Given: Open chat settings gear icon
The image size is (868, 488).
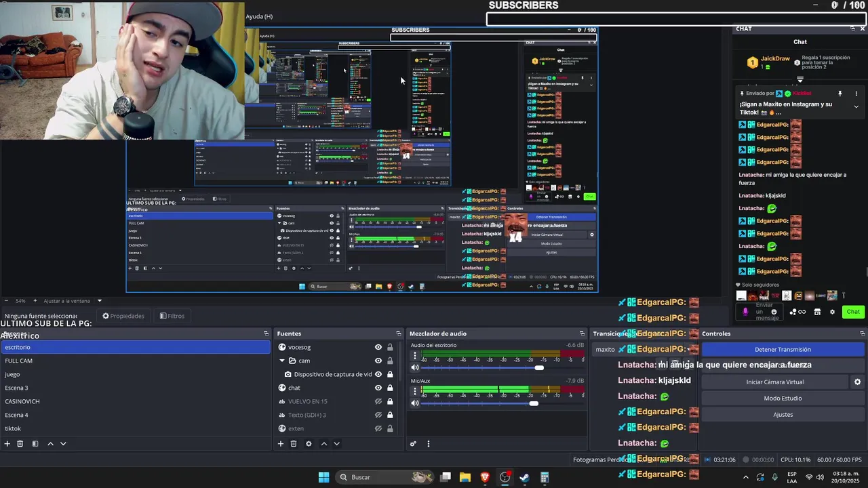Looking at the screenshot, I should pyautogui.click(x=832, y=312).
